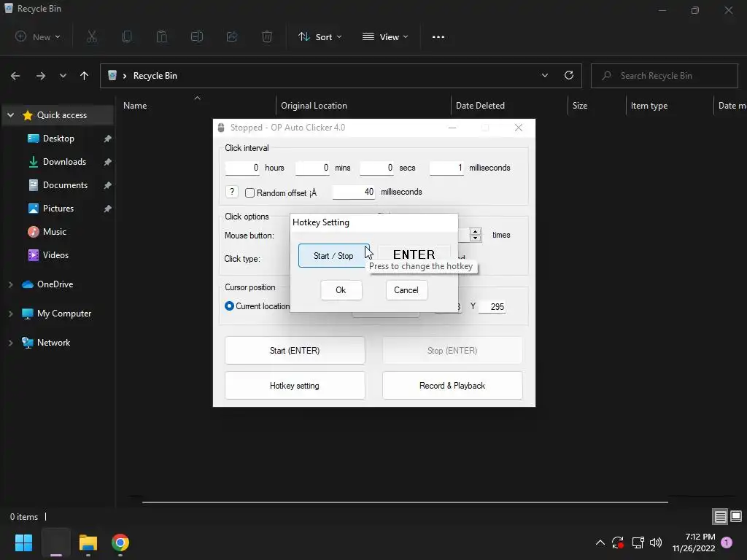Click the Share icon in toolbar
Image resolution: width=747 pixels, height=560 pixels.
point(232,36)
